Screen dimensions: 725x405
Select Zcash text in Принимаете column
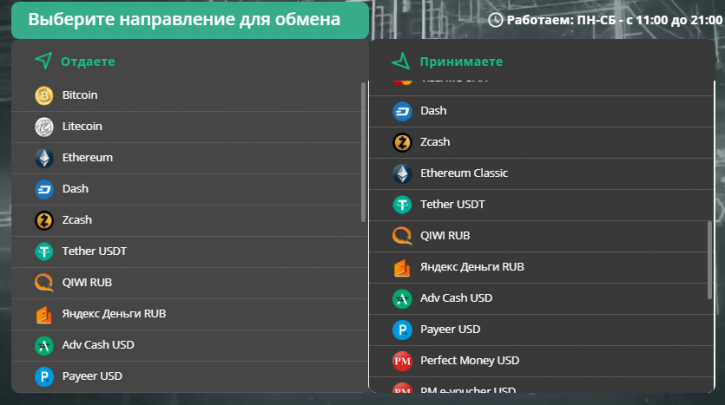click(435, 142)
